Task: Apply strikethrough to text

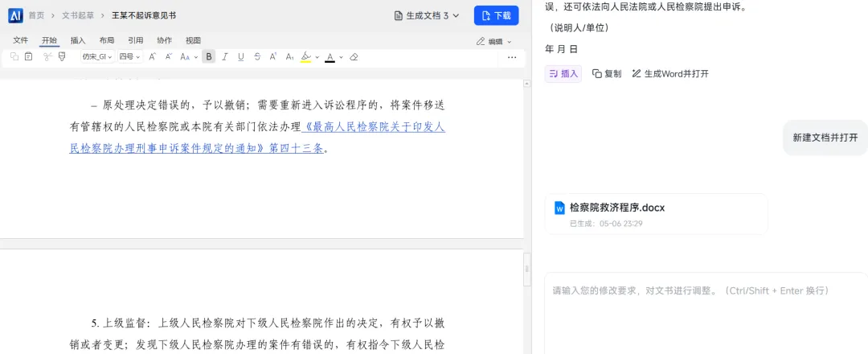Action: (x=257, y=56)
